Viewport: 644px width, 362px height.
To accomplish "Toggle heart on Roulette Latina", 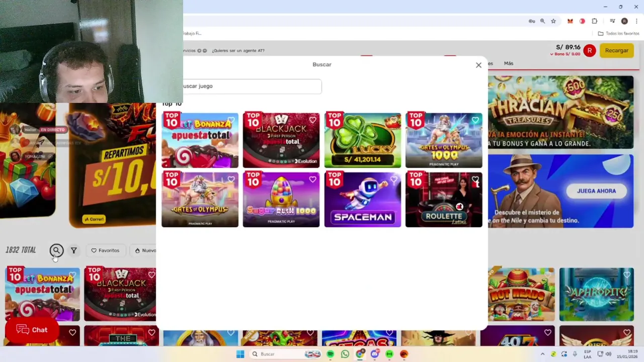I will coord(475,179).
